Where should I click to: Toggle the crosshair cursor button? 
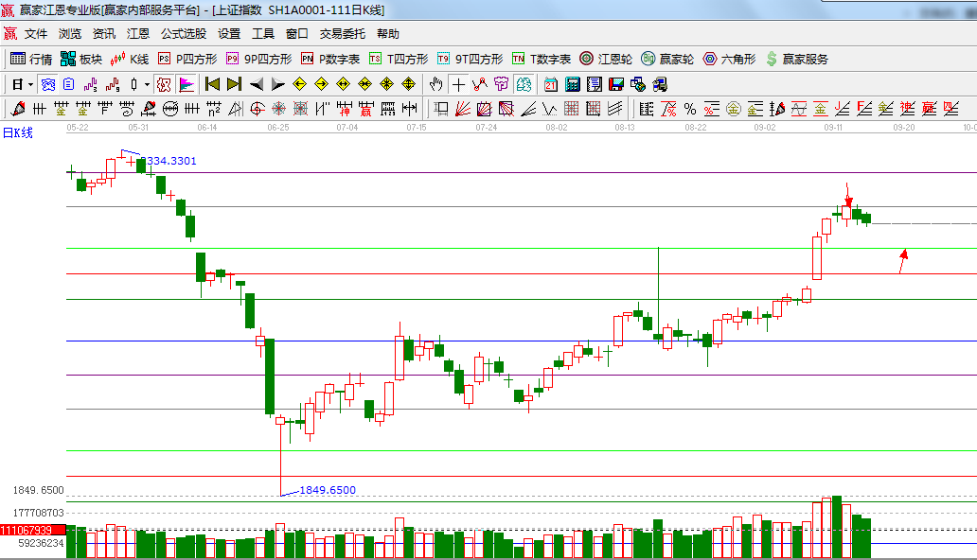[x=458, y=84]
